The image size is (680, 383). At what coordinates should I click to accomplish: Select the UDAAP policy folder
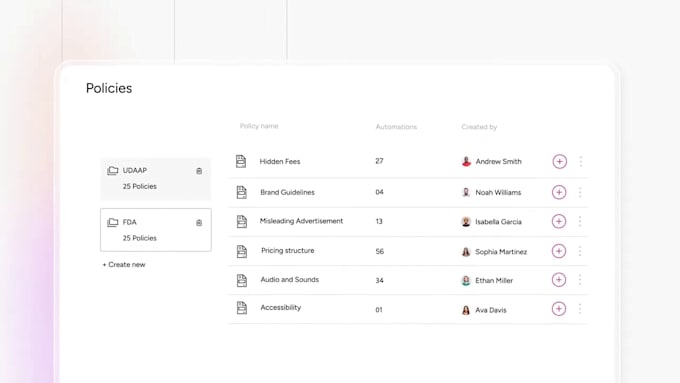156,179
